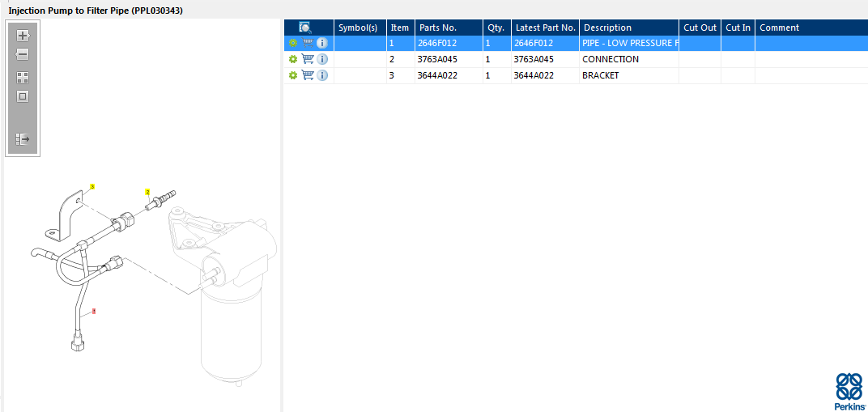
Task: Sort by Latest Part No. column header
Action: (x=545, y=28)
